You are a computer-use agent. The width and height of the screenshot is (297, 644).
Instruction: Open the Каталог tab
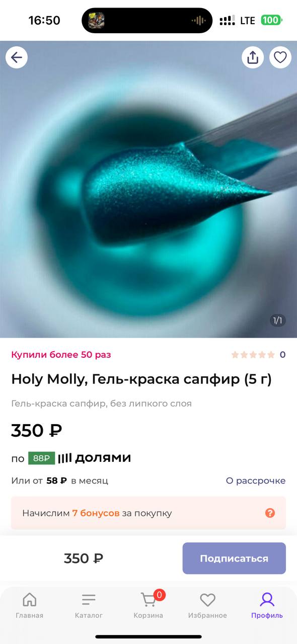89,604
